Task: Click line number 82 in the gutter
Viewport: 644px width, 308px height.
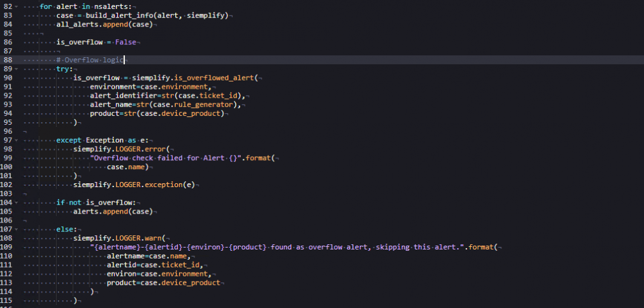Action: (x=8, y=6)
